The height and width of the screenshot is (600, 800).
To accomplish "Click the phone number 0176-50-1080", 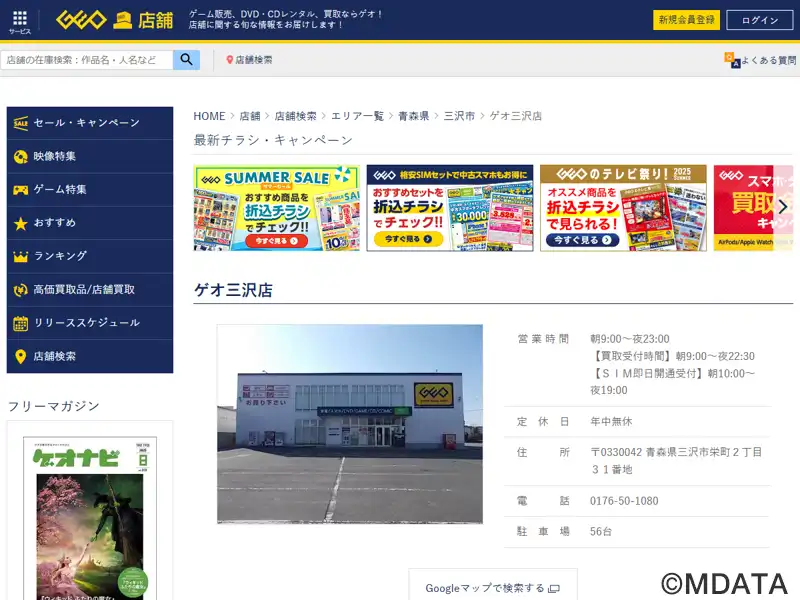I will [624, 501].
